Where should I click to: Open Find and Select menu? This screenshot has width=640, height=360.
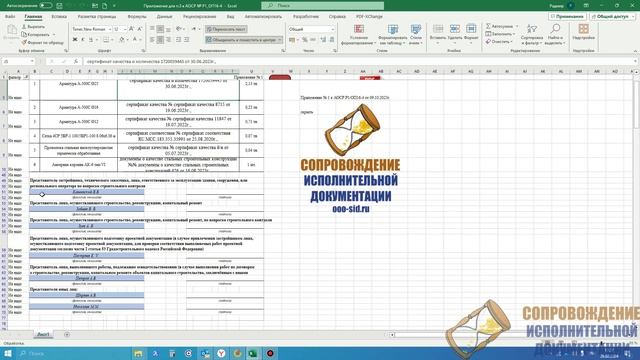pos(555,34)
